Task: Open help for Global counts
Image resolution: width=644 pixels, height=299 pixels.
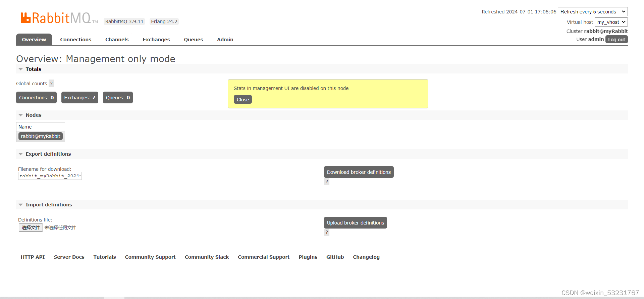Action: pos(51,84)
